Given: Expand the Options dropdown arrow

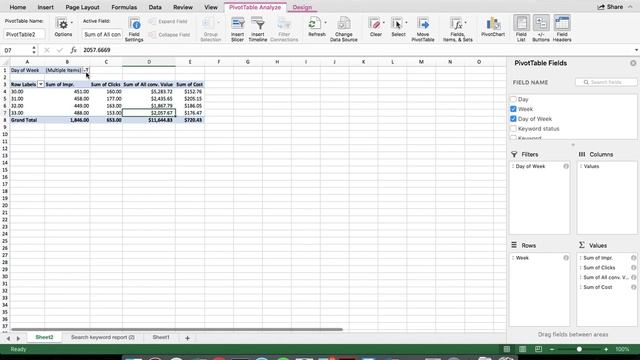Looking at the screenshot, I should click(72, 23).
